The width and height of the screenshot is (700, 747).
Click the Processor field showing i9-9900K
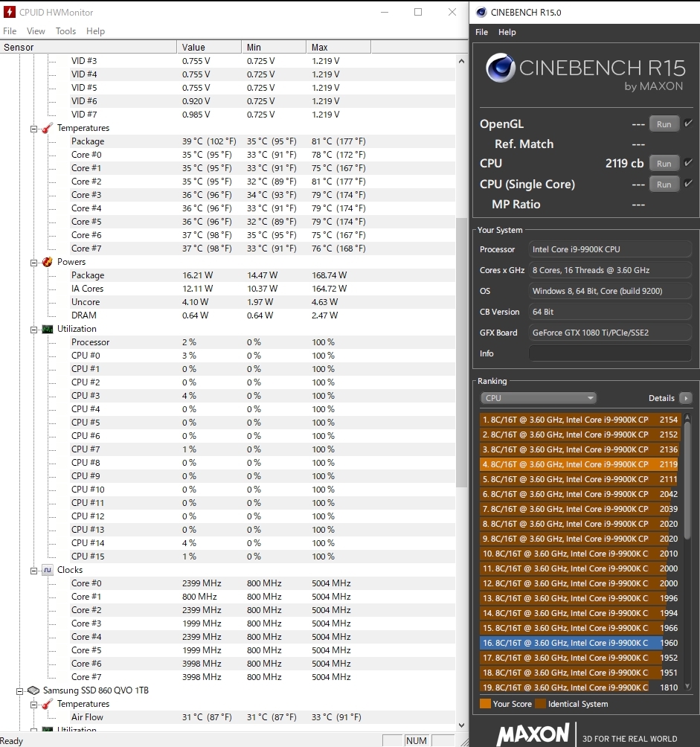click(609, 249)
